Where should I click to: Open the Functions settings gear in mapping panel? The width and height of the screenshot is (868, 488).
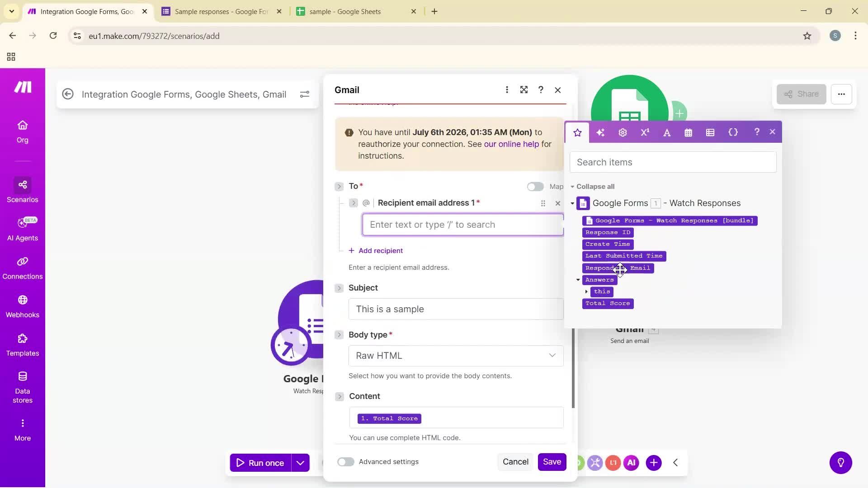click(x=623, y=132)
